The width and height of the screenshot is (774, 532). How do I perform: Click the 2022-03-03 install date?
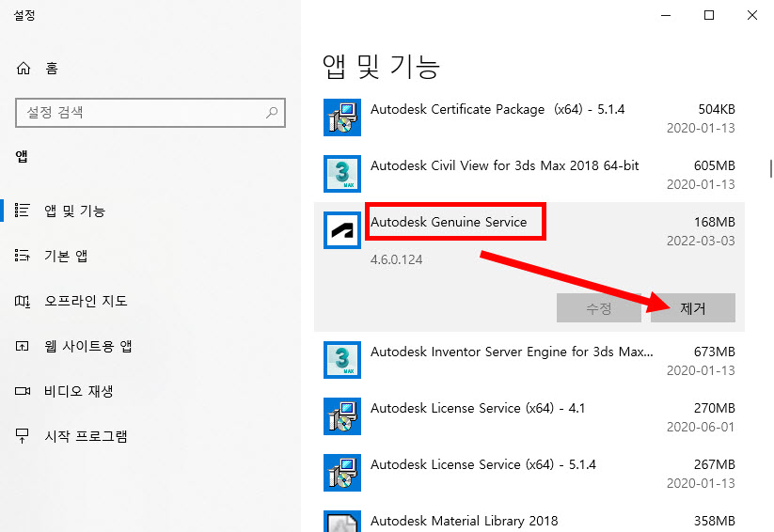click(701, 241)
